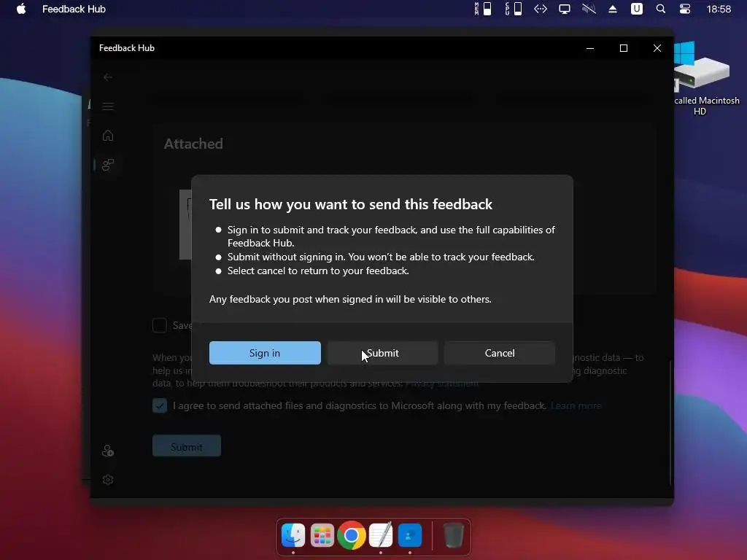The height and width of the screenshot is (560, 747).
Task: Click 'Submit without signing in' bullet text
Action: tap(381, 257)
